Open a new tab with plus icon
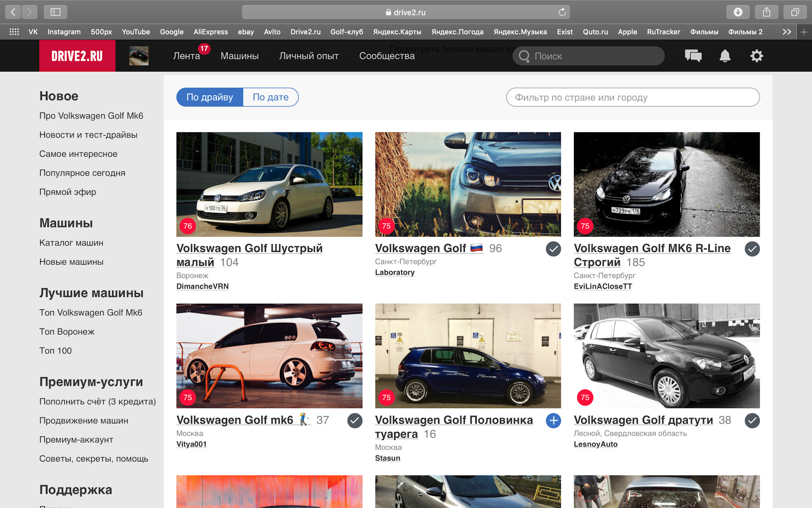The height and width of the screenshot is (508, 812). coord(804,32)
